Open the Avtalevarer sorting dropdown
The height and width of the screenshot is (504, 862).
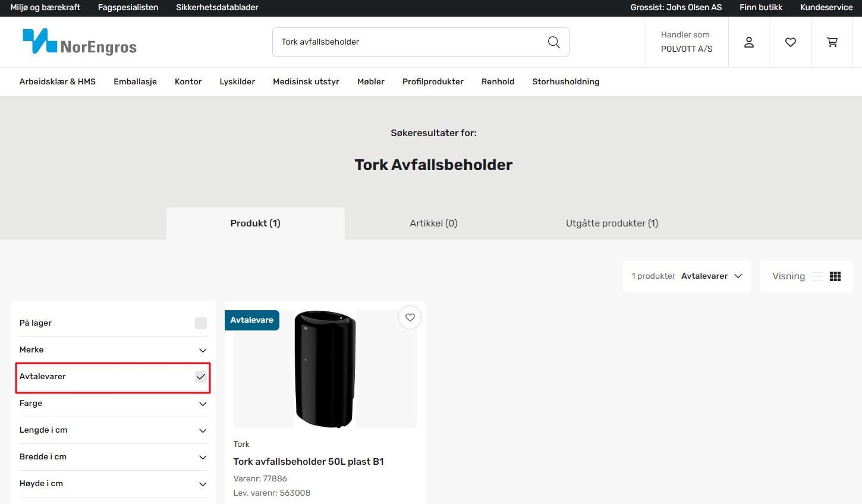click(x=712, y=276)
